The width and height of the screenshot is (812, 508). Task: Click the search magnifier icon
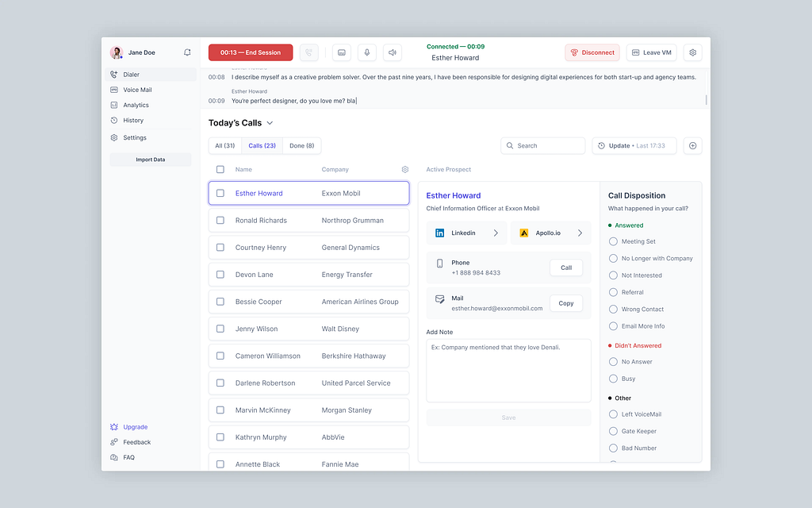tap(510, 146)
